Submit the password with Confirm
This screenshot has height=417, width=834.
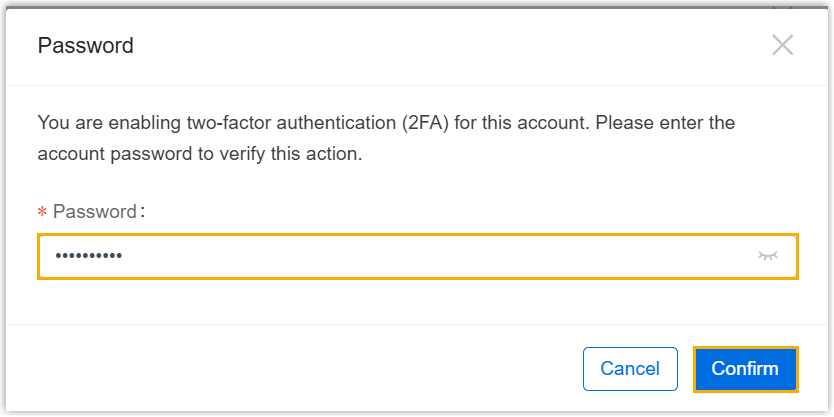(x=745, y=369)
